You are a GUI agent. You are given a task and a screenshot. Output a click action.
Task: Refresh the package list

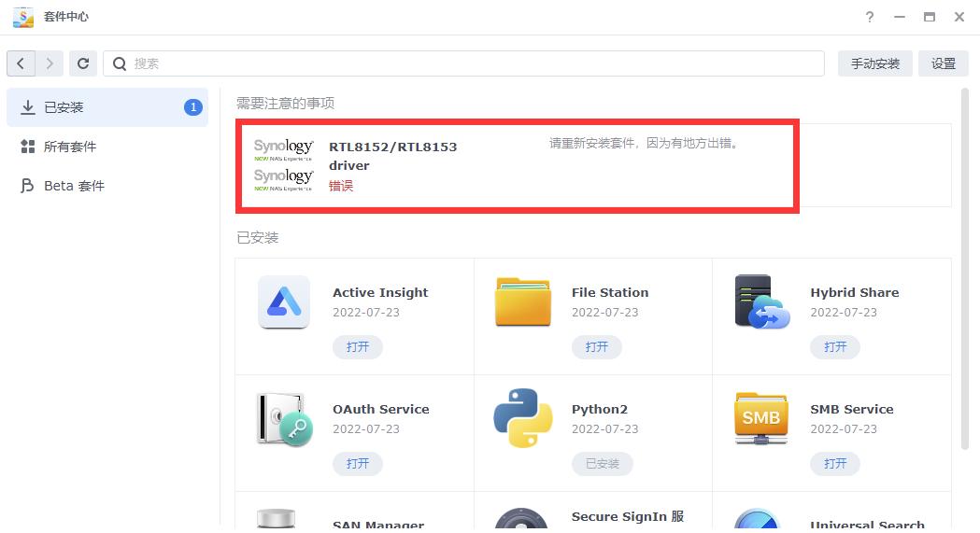(82, 63)
